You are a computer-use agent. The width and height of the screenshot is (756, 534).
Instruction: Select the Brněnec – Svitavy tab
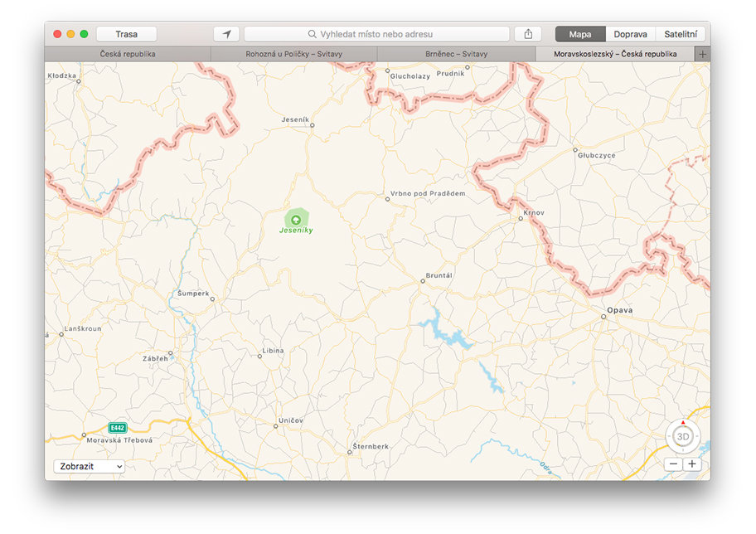click(x=456, y=54)
